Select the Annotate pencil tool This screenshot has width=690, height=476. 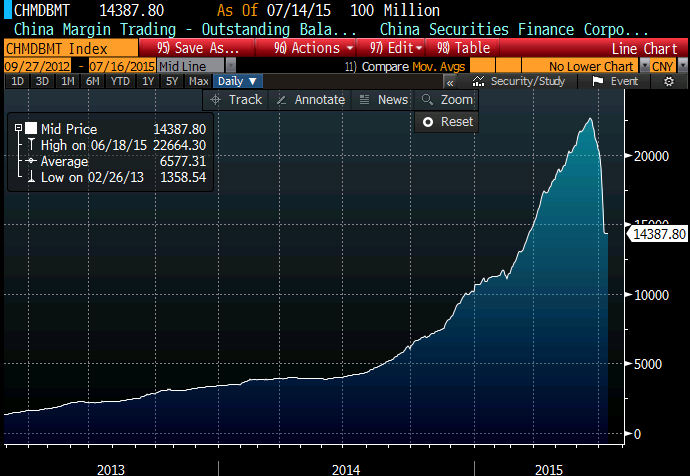click(x=311, y=99)
